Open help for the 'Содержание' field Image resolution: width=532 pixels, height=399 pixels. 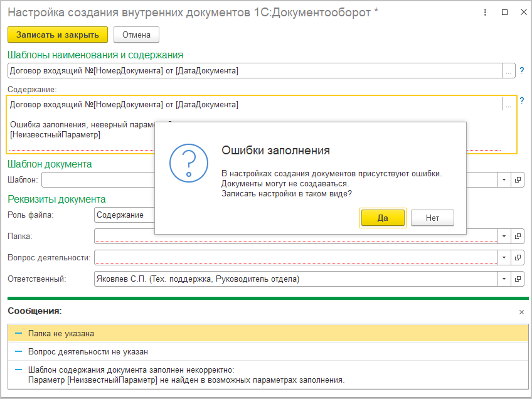click(x=522, y=101)
